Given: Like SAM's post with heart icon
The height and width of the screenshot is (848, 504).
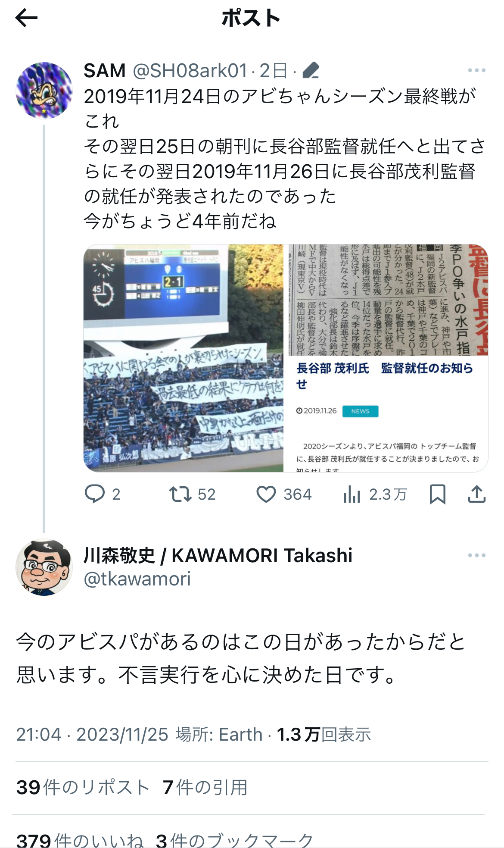Looking at the screenshot, I should pos(266,494).
